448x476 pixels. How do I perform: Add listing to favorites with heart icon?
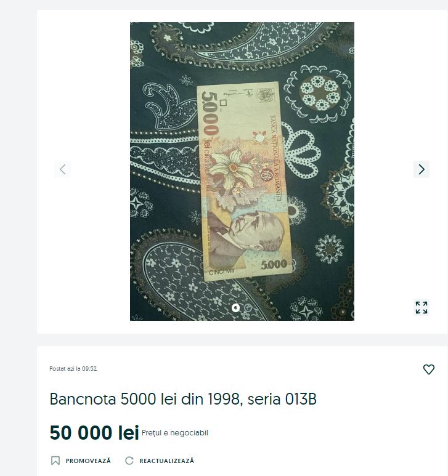pos(428,369)
